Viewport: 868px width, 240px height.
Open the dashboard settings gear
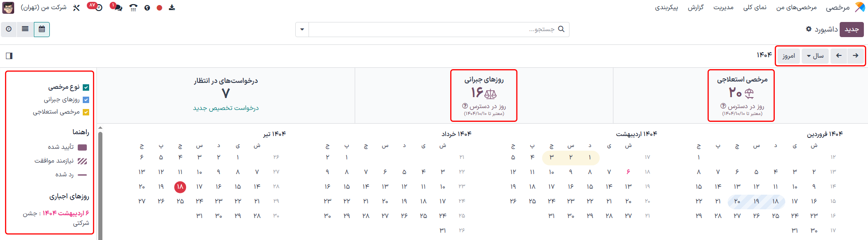(809, 29)
